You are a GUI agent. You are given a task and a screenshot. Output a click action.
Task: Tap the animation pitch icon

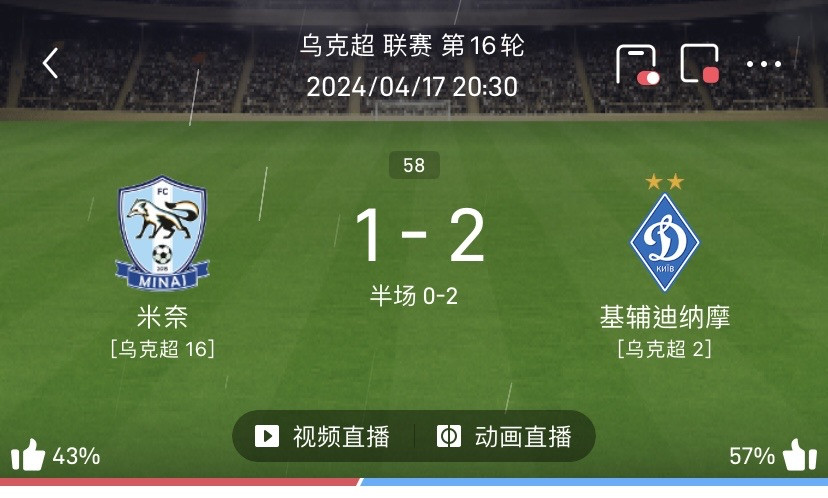(x=449, y=437)
